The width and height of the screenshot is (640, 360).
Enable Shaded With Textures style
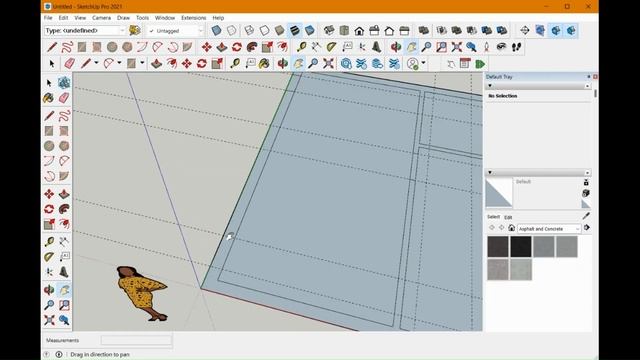tap(294, 31)
